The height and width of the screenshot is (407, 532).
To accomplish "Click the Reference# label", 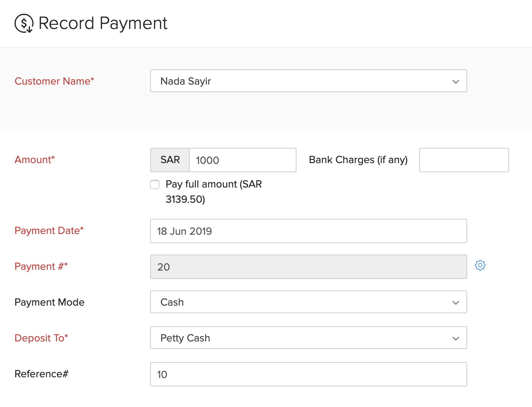I will click(41, 374).
